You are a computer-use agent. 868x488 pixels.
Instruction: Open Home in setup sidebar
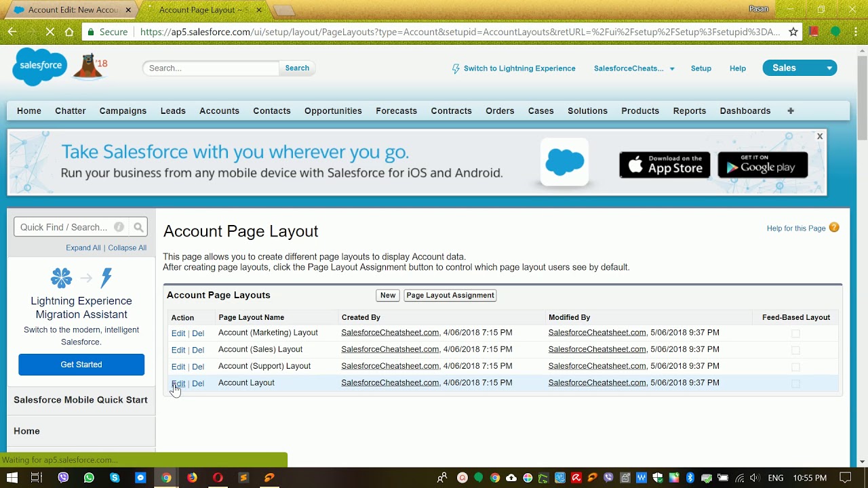click(x=27, y=431)
